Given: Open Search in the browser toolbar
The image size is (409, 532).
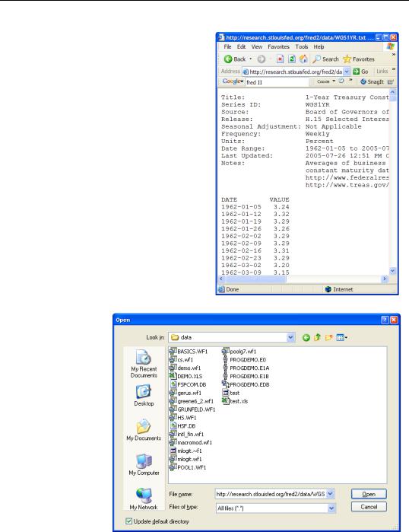Looking at the screenshot, I should [325, 59].
